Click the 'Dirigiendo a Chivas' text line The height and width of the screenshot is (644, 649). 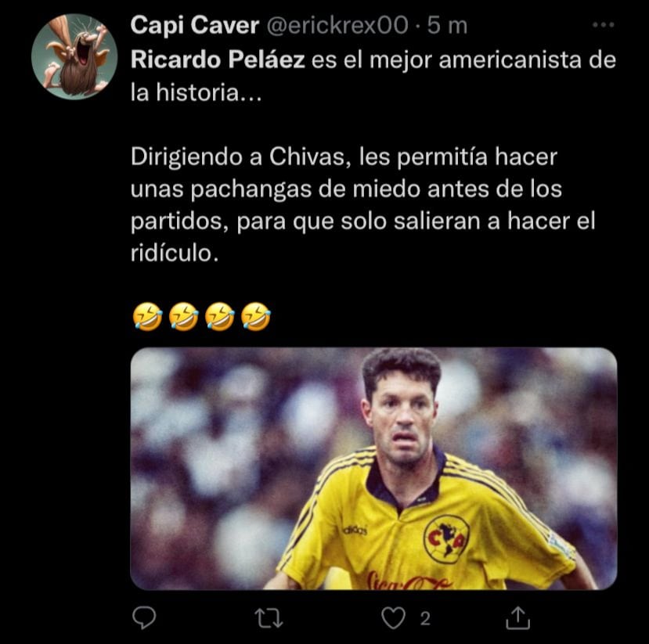pyautogui.click(x=344, y=157)
